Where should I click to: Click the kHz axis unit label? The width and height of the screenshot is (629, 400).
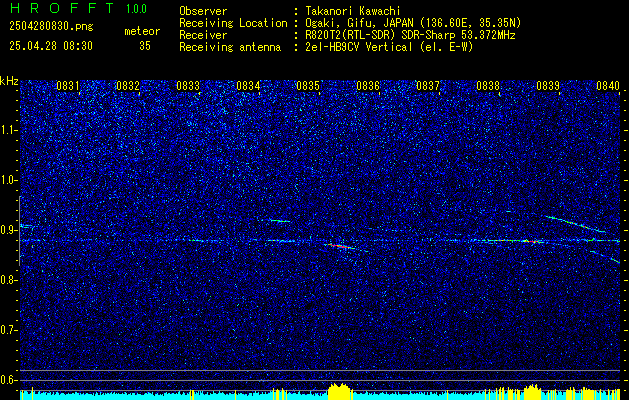pyautogui.click(x=9, y=81)
